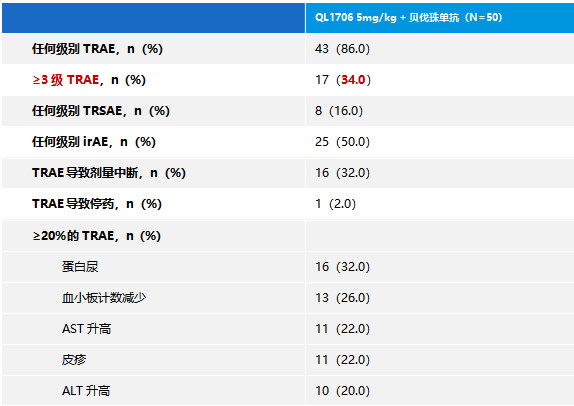The image size is (574, 406).
Task: Click the TRAE 导致停药 row label
Action: point(97,204)
